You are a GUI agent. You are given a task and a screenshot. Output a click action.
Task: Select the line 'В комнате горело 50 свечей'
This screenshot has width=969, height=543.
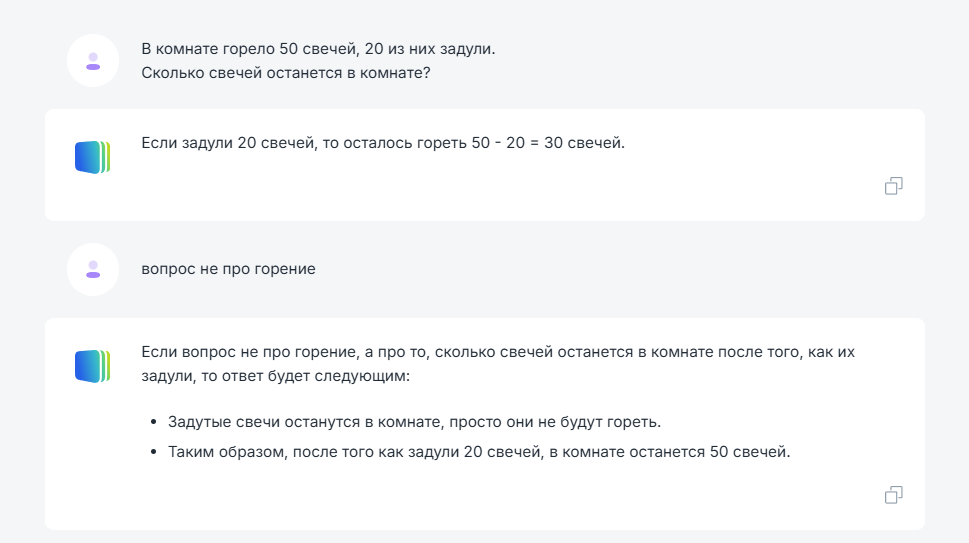pyautogui.click(x=318, y=49)
